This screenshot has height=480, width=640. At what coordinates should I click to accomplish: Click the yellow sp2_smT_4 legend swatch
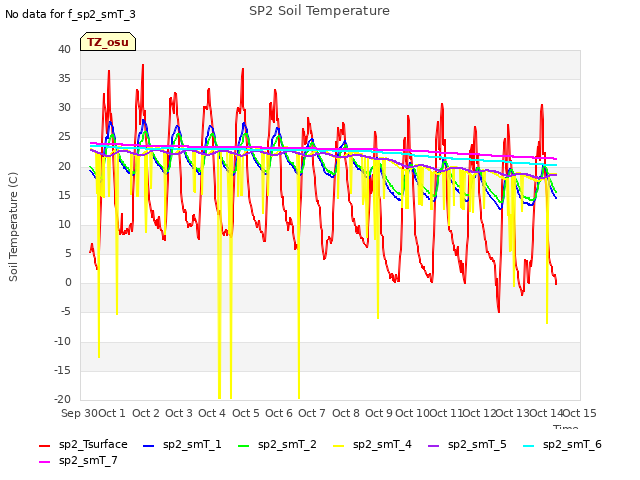point(339,446)
